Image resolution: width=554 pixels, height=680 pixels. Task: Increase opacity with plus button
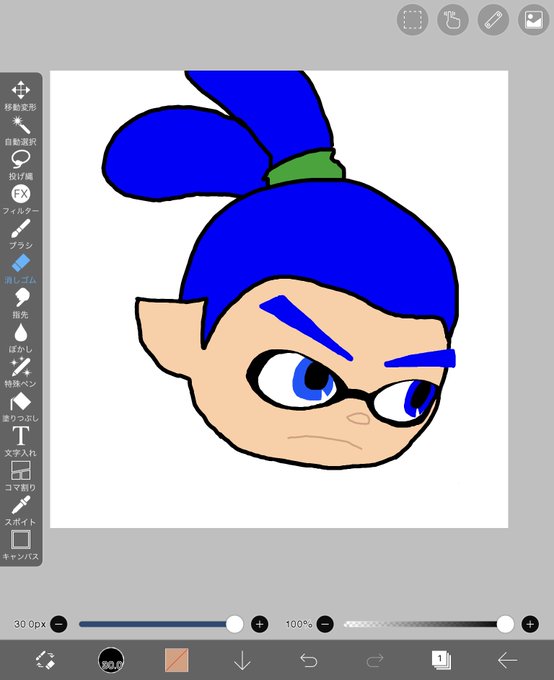click(530, 624)
